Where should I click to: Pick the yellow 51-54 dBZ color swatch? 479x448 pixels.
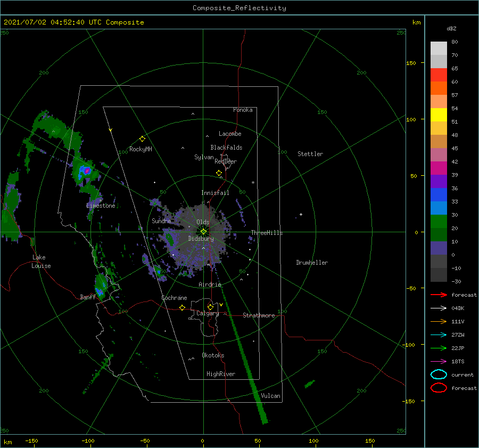[x=439, y=115]
